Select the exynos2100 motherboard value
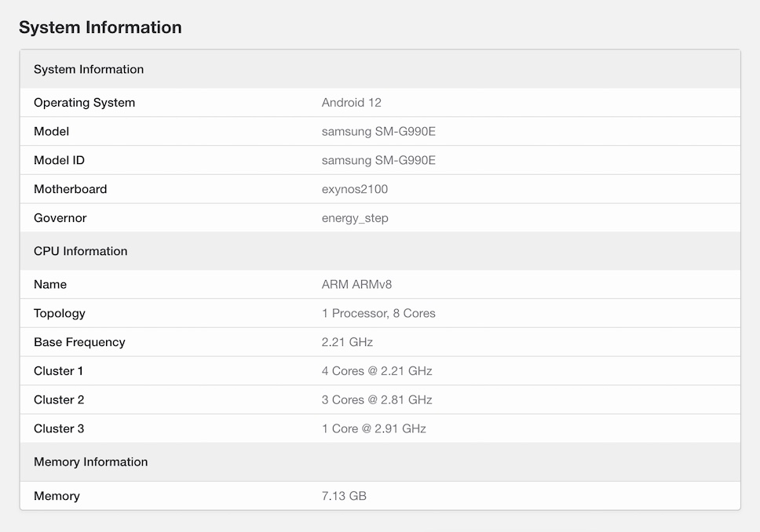Viewport: 760px width, 532px height. [x=354, y=189]
